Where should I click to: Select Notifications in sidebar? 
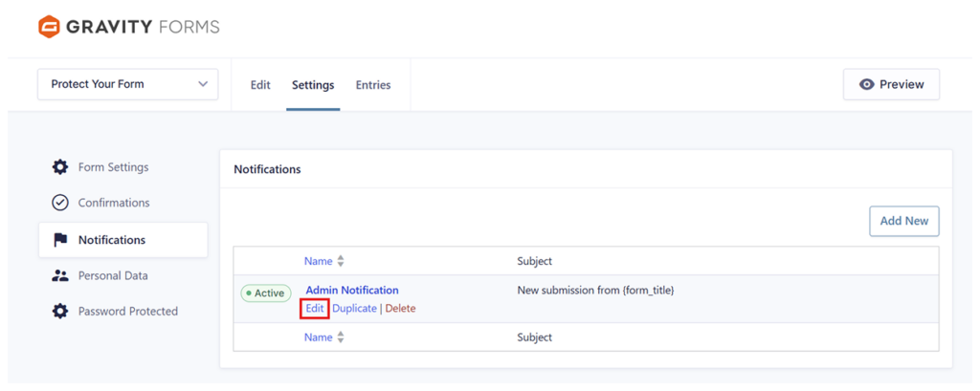click(123, 240)
